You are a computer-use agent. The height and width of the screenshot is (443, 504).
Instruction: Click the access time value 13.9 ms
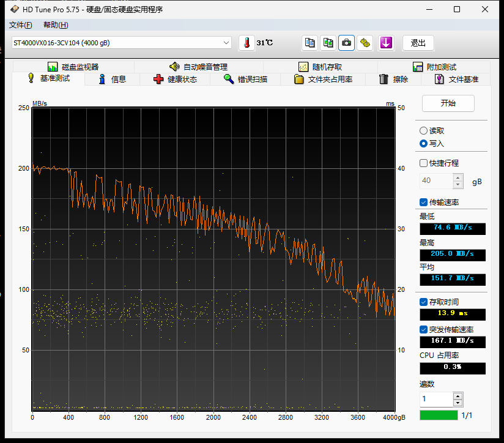click(453, 315)
